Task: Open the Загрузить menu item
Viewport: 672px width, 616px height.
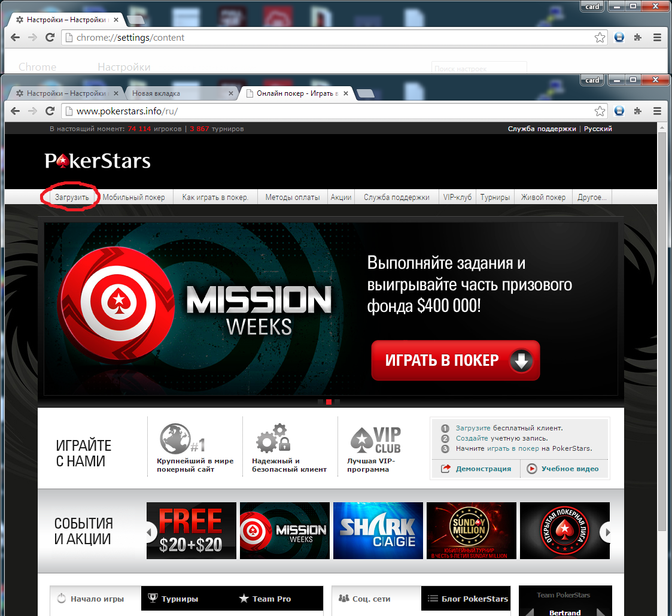Action: pos(72,197)
